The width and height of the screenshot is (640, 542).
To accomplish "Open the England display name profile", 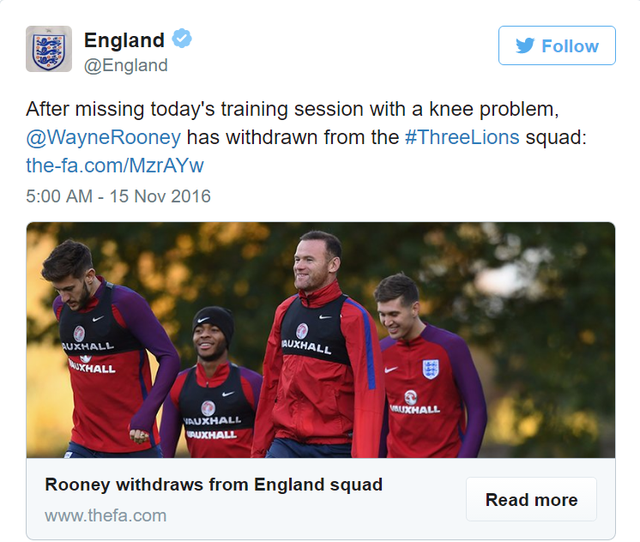I will point(124,40).
